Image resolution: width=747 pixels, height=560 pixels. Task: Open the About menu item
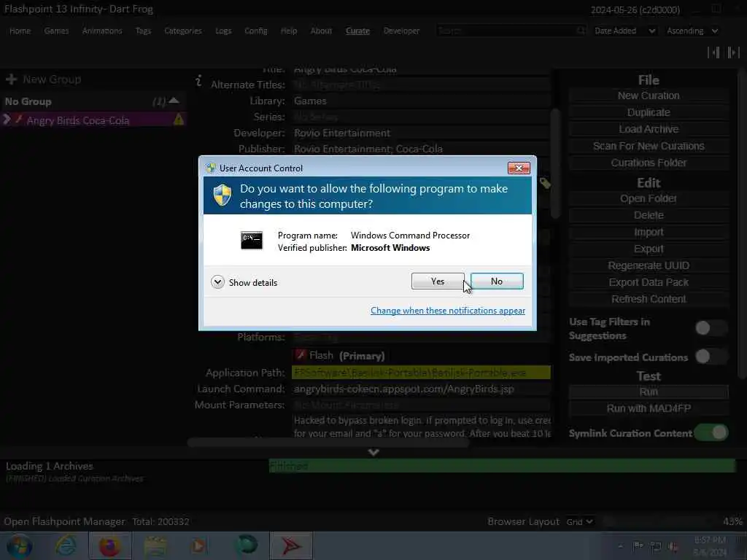pos(321,31)
